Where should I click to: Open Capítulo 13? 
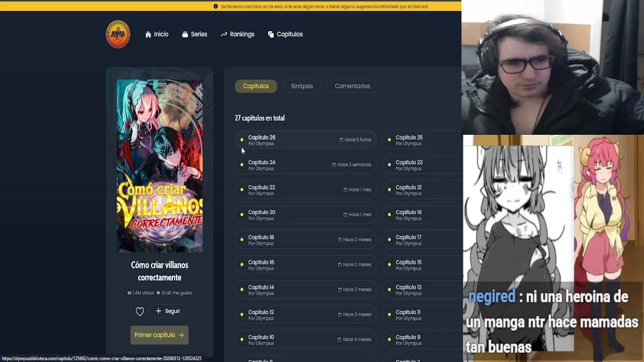click(423, 290)
